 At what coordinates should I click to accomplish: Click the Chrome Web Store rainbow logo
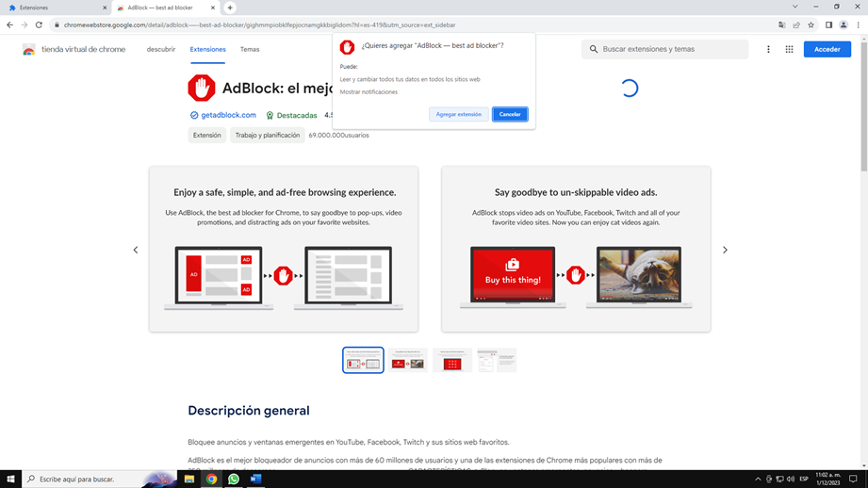[x=29, y=49]
